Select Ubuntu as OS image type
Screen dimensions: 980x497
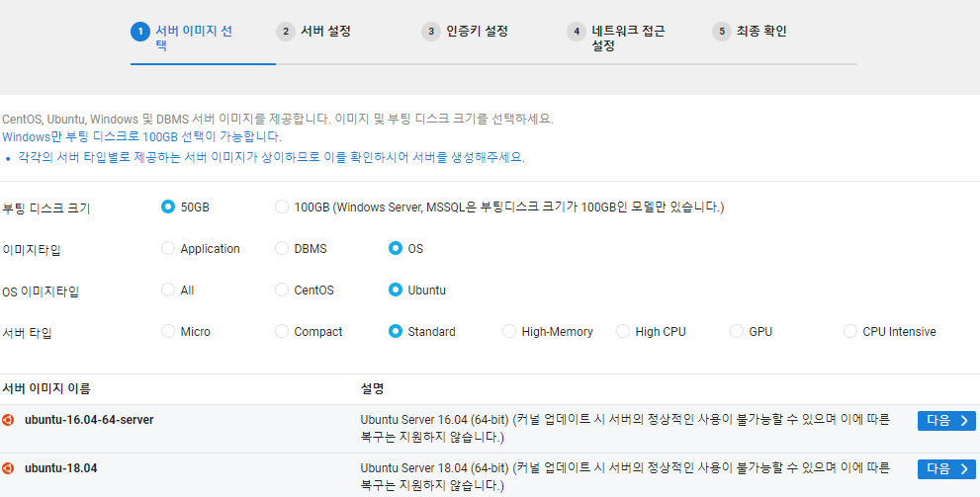click(396, 290)
